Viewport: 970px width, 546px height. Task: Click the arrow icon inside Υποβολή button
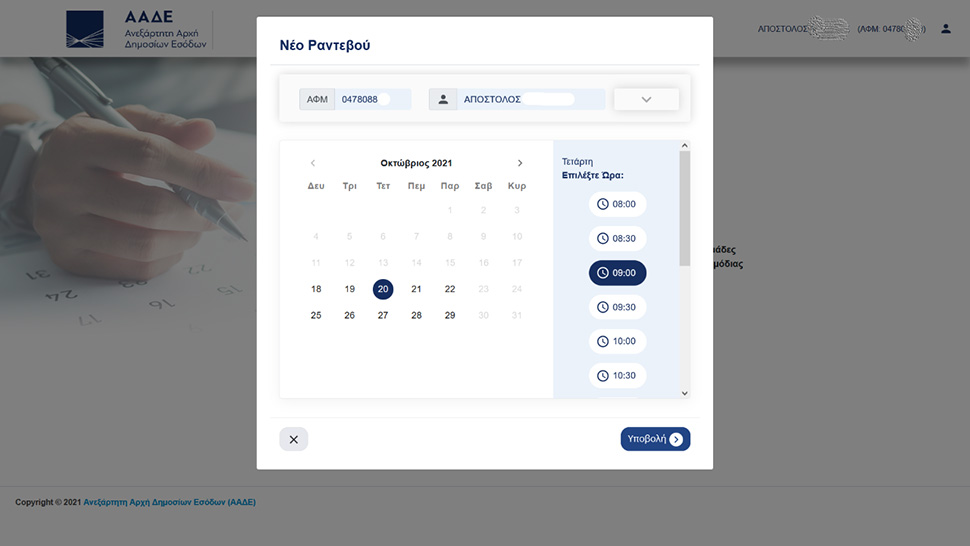coord(677,439)
